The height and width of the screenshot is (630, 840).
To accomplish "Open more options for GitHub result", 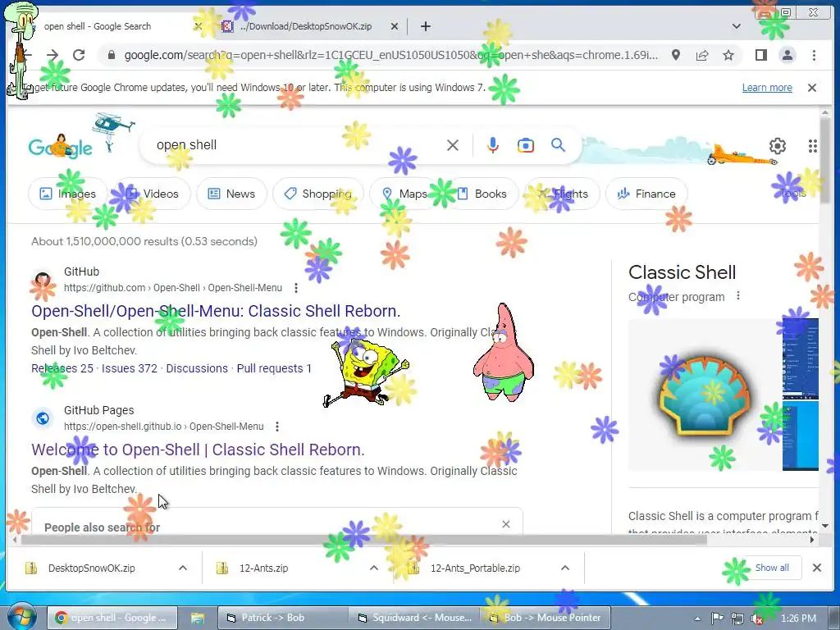I will pos(296,288).
